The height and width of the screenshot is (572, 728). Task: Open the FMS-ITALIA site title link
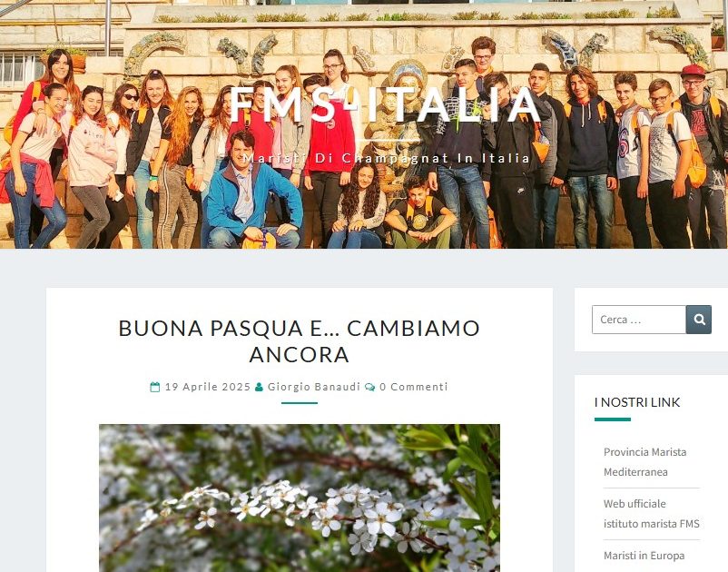pyautogui.click(x=385, y=105)
